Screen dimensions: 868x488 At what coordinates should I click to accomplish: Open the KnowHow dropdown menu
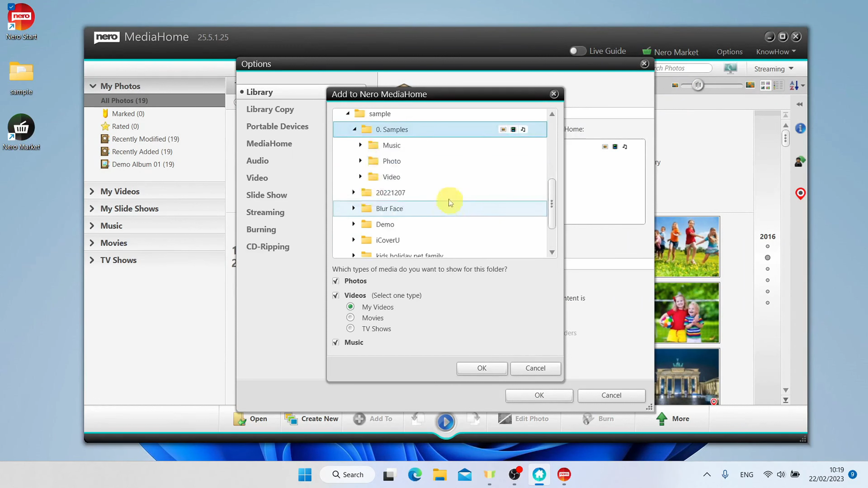pos(776,52)
